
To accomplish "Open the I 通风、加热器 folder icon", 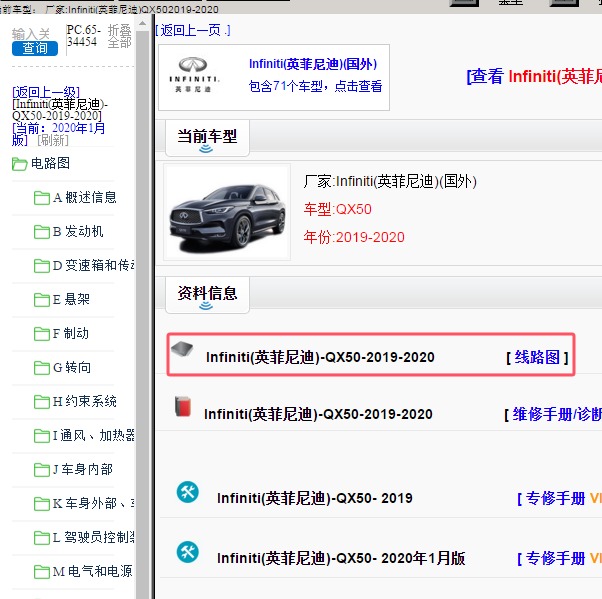I will [x=41, y=435].
